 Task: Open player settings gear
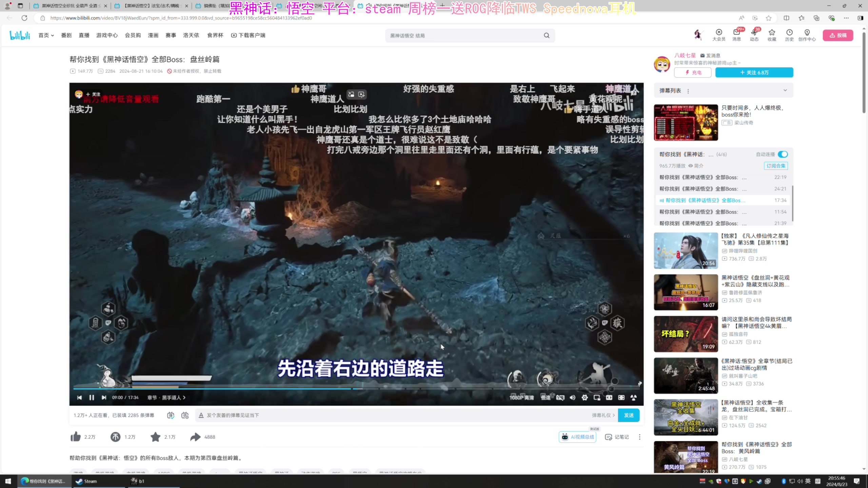tap(585, 398)
